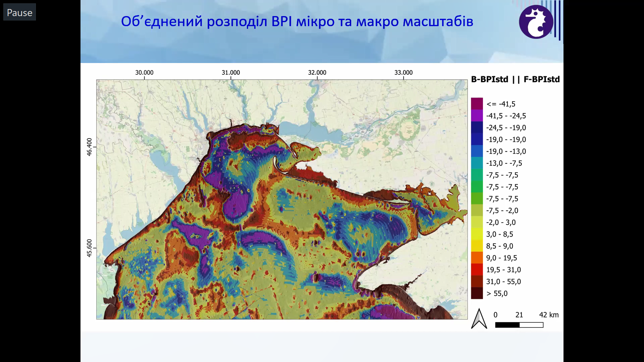
Task: Click the '31,0 - 55,0' brown legend swatch
Action: pos(477,281)
